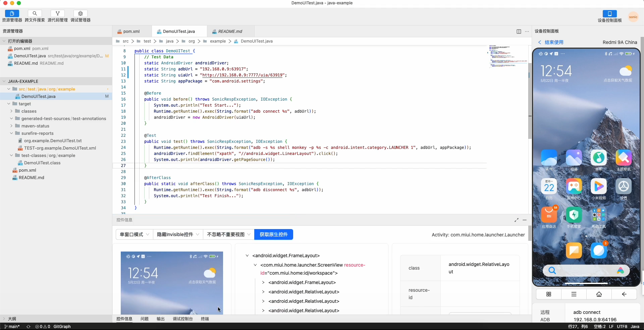Toggle the 设备控制面板 device panel icon
644x330 pixels.
[x=610, y=14]
